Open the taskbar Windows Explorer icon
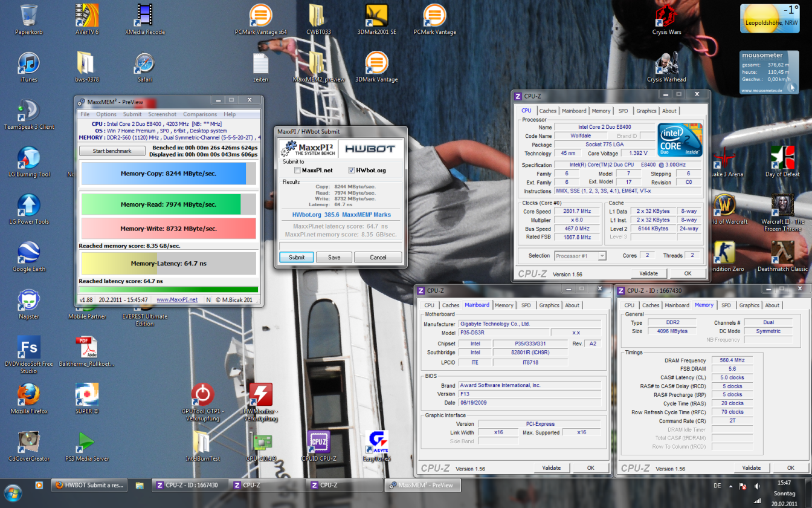Image resolution: width=812 pixels, height=508 pixels. pyautogui.click(x=140, y=485)
